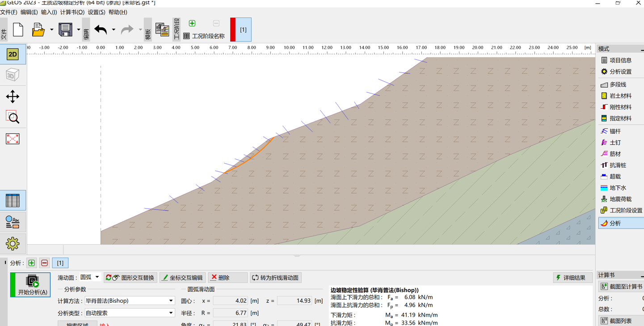The width and height of the screenshot is (644, 326).
Task: Open 设置 menu
Action: point(97,12)
